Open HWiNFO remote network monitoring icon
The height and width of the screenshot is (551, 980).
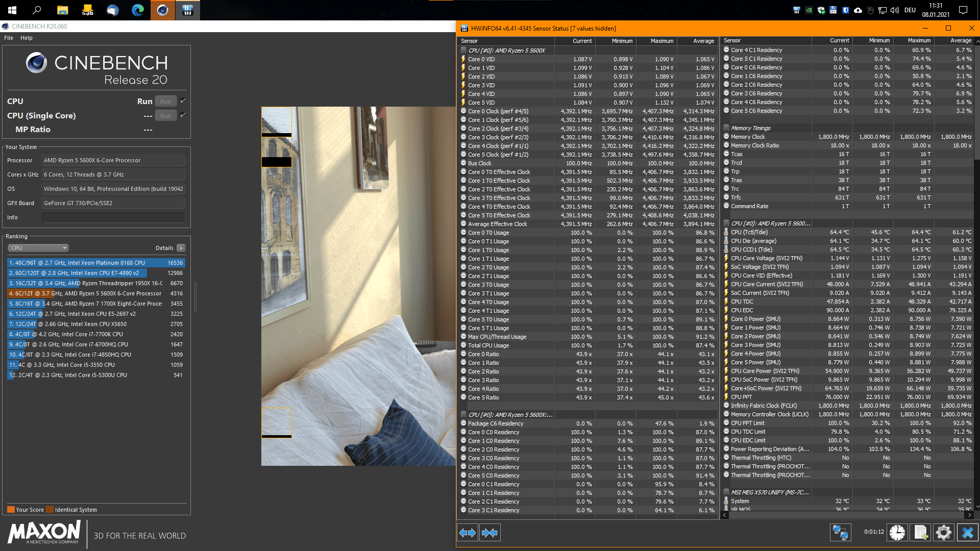pos(840,533)
